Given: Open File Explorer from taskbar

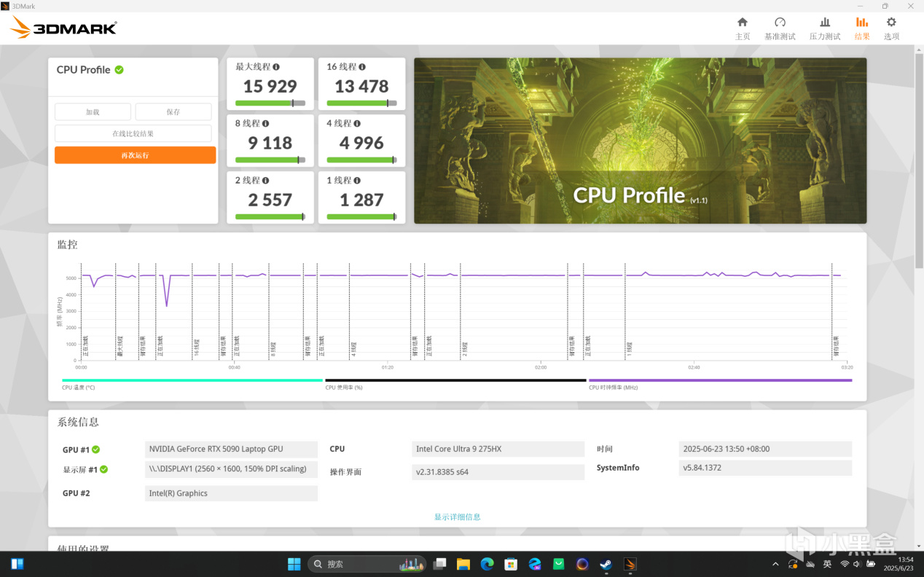Looking at the screenshot, I should (463, 564).
